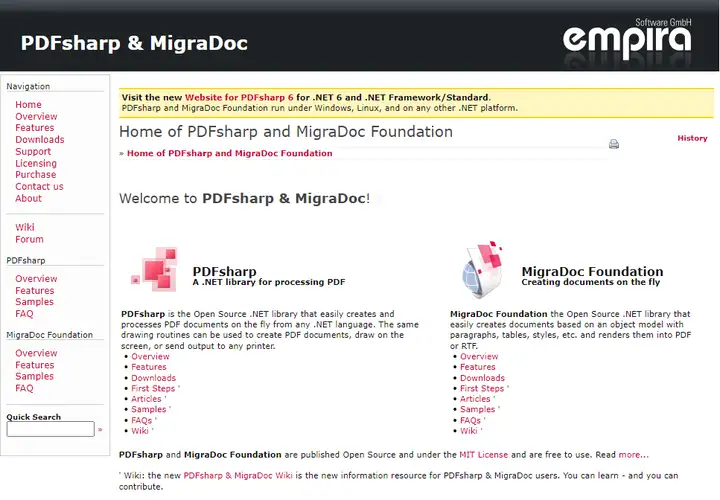Open Overview in the top Navigation menu
The width and height of the screenshot is (720, 500).
[x=36, y=117]
